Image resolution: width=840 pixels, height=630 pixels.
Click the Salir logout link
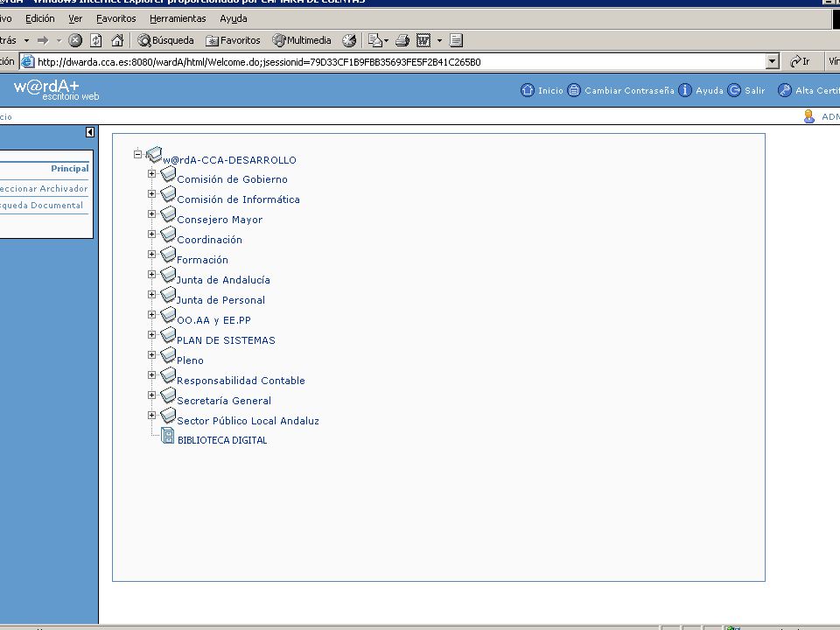tap(754, 90)
